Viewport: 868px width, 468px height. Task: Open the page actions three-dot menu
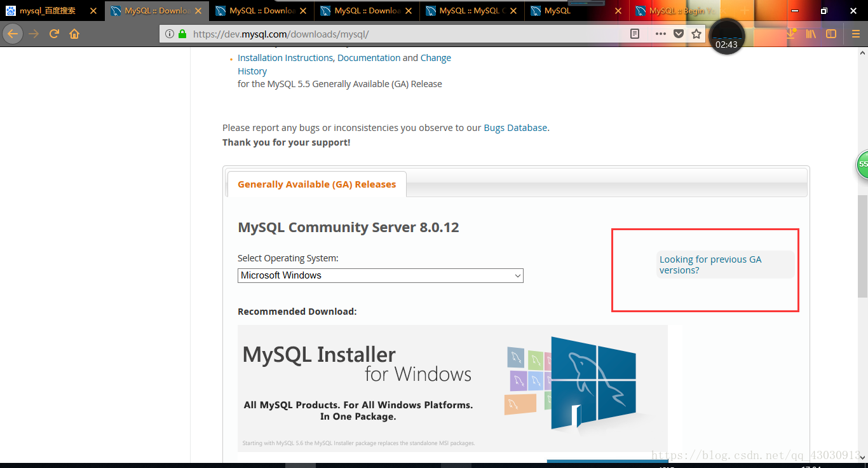661,34
